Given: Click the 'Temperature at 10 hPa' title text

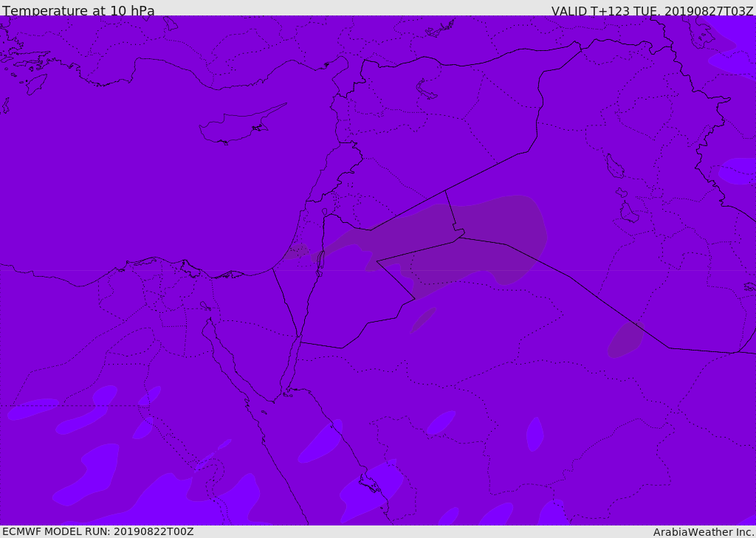Looking at the screenshot, I should [x=78, y=10].
